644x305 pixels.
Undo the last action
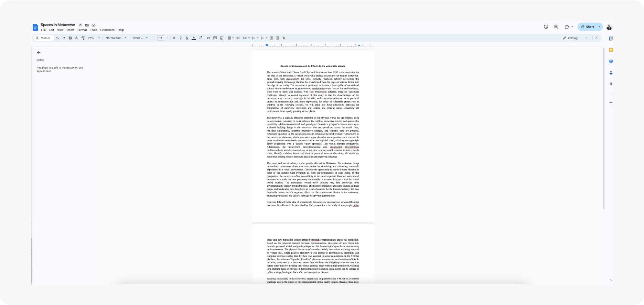click(57, 38)
